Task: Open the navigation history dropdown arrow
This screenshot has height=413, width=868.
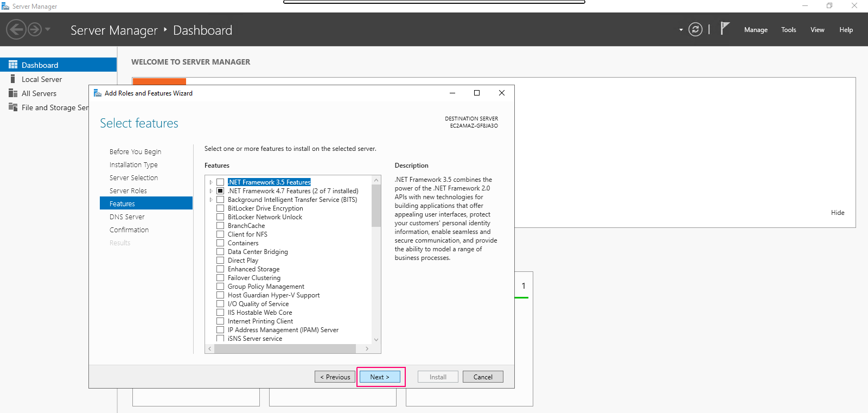Action: [x=48, y=29]
